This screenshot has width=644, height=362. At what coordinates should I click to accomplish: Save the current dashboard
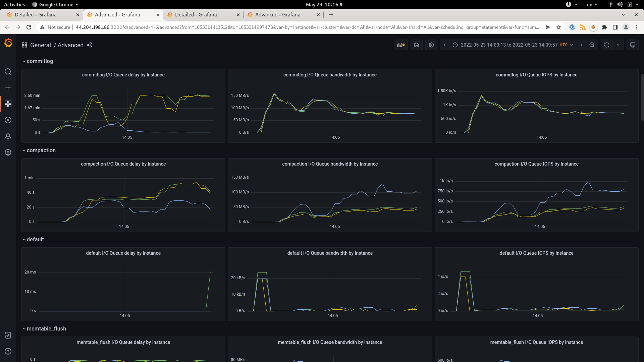(x=416, y=45)
